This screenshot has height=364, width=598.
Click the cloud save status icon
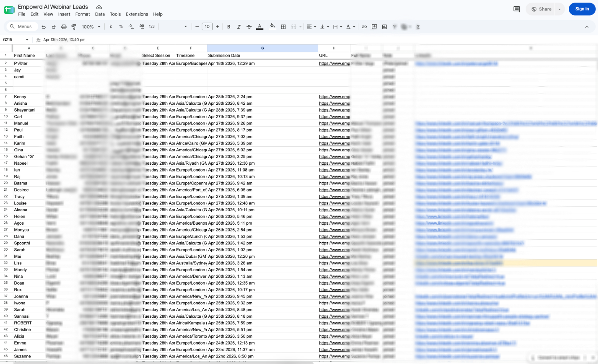[99, 7]
